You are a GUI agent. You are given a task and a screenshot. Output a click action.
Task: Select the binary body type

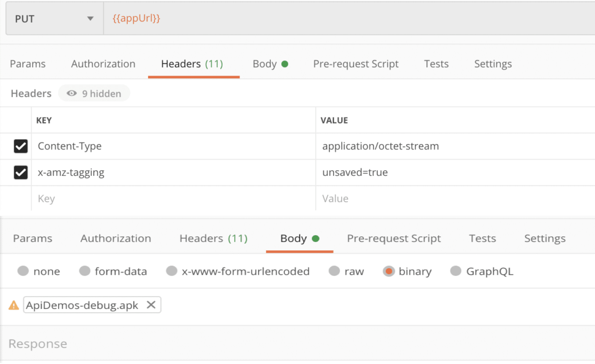pyautogui.click(x=388, y=271)
